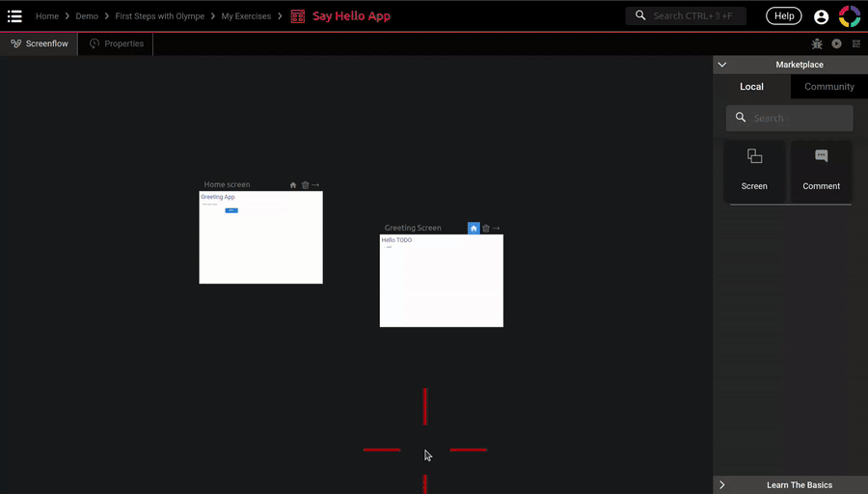
Task: Click the Help button
Action: pos(783,16)
